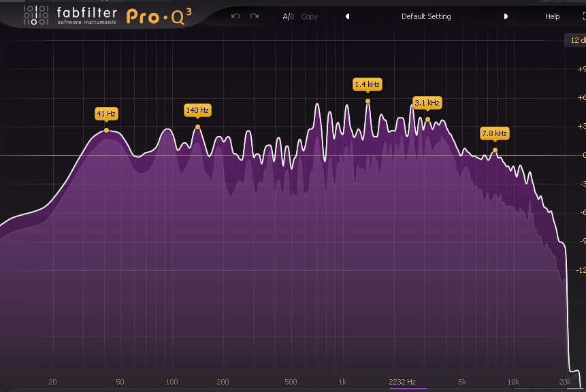Click the undo arrow icon
Image resolution: width=586 pixels, height=392 pixels.
pyautogui.click(x=235, y=16)
